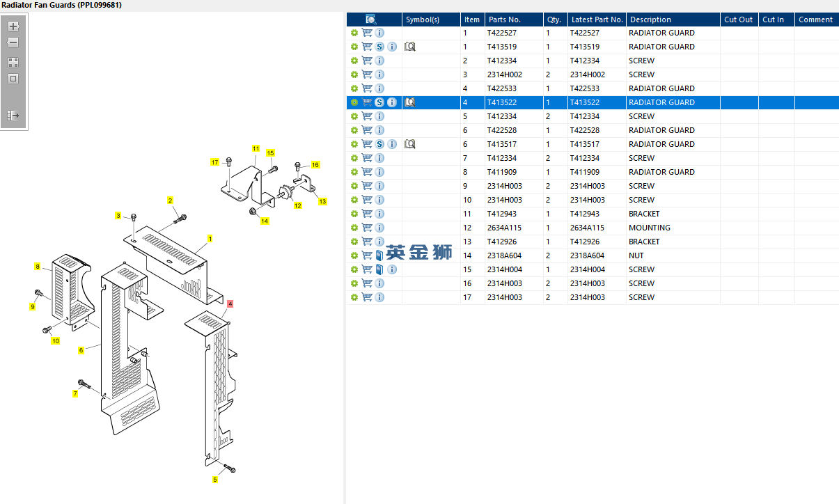Select callout 8 on the left guard
Image resolution: width=839 pixels, height=504 pixels.
point(38,267)
